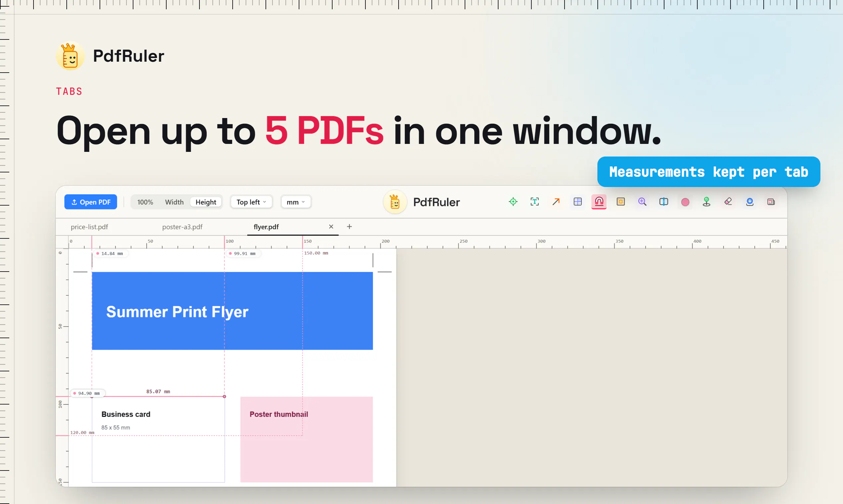Click the Open PDF button

[91, 202]
